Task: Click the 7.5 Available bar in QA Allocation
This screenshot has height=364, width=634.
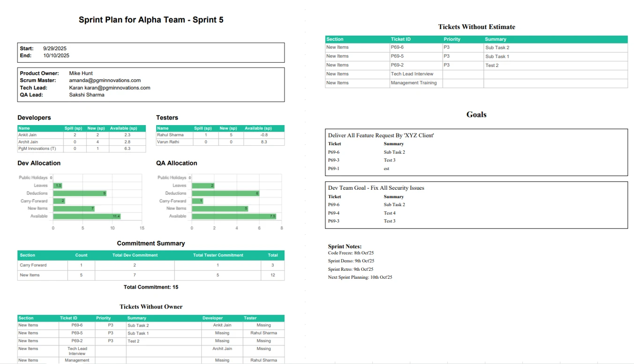Action: click(x=234, y=216)
